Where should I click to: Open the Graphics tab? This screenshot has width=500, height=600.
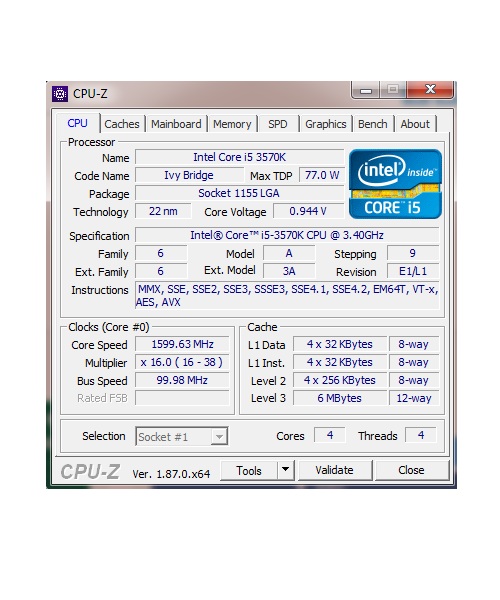click(x=326, y=124)
